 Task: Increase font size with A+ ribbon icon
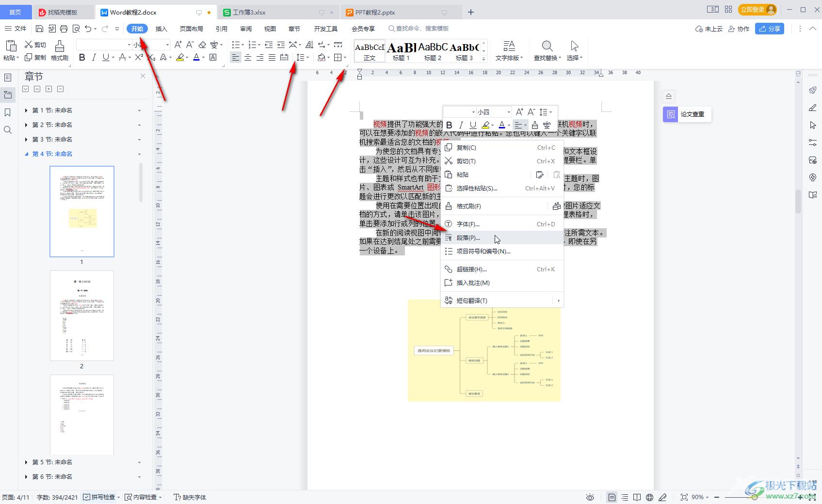pos(178,45)
